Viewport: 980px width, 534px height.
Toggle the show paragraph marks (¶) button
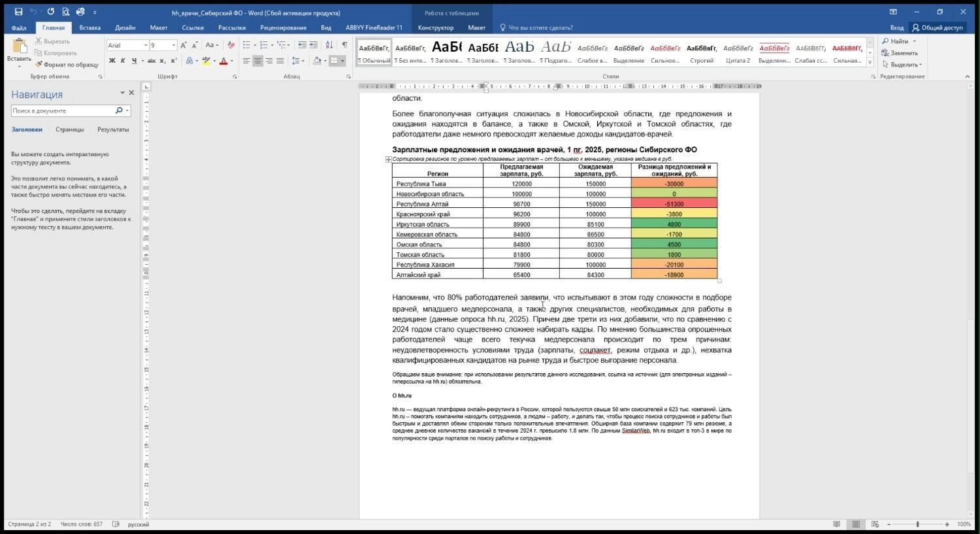[x=344, y=45]
